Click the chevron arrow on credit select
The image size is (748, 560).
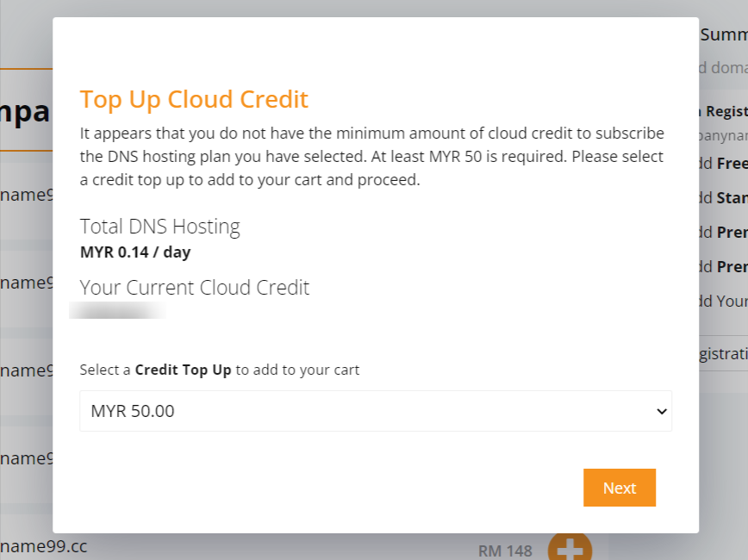[x=661, y=411]
